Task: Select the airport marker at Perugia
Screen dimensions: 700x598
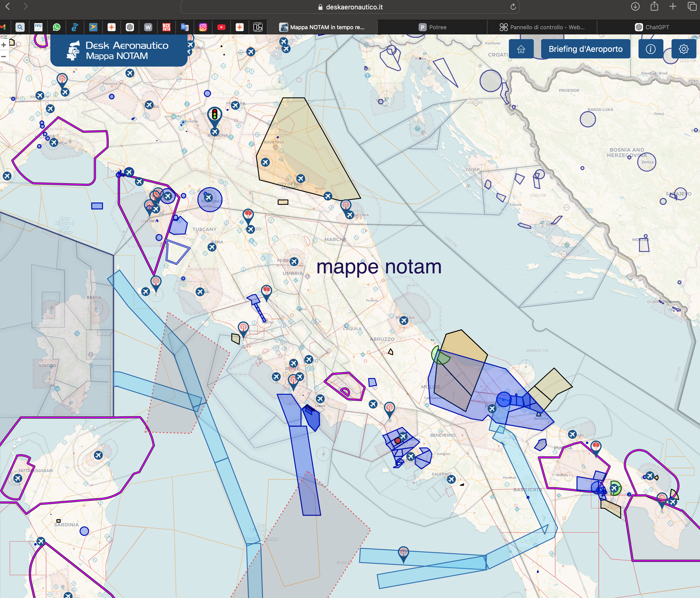Action: pos(294,262)
